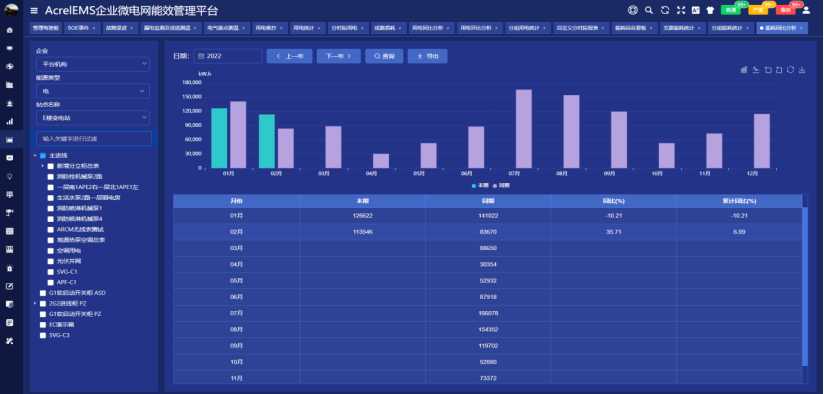The image size is (824, 394).
Task: Click the refresh icon in top header
Action: coord(665,10)
